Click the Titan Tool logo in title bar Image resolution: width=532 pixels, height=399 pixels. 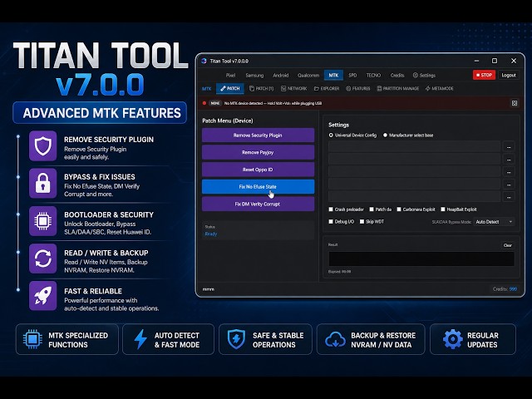click(x=204, y=61)
